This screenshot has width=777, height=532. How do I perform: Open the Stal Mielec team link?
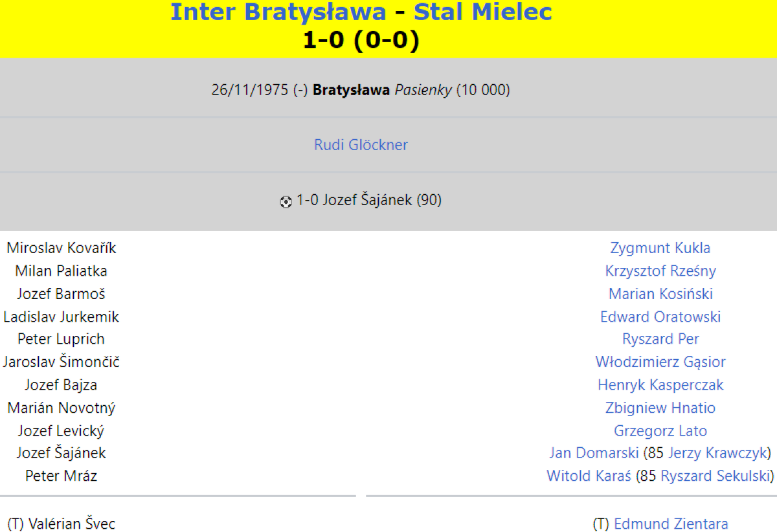pos(482,12)
